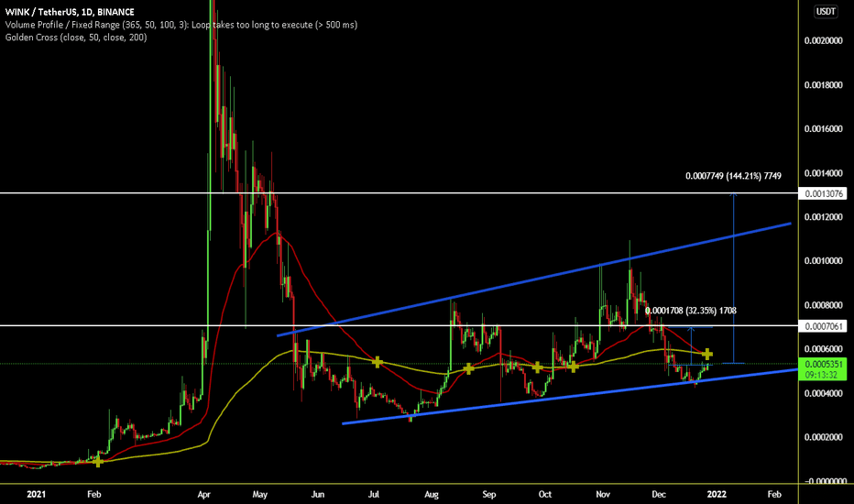Click the 0.0012000 price axis label
Image resolution: width=854 pixels, height=504 pixels.
tap(823, 217)
